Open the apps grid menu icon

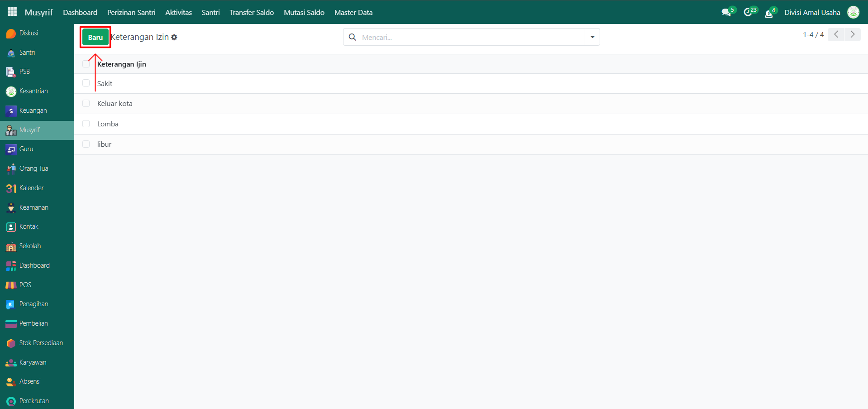[x=12, y=12]
